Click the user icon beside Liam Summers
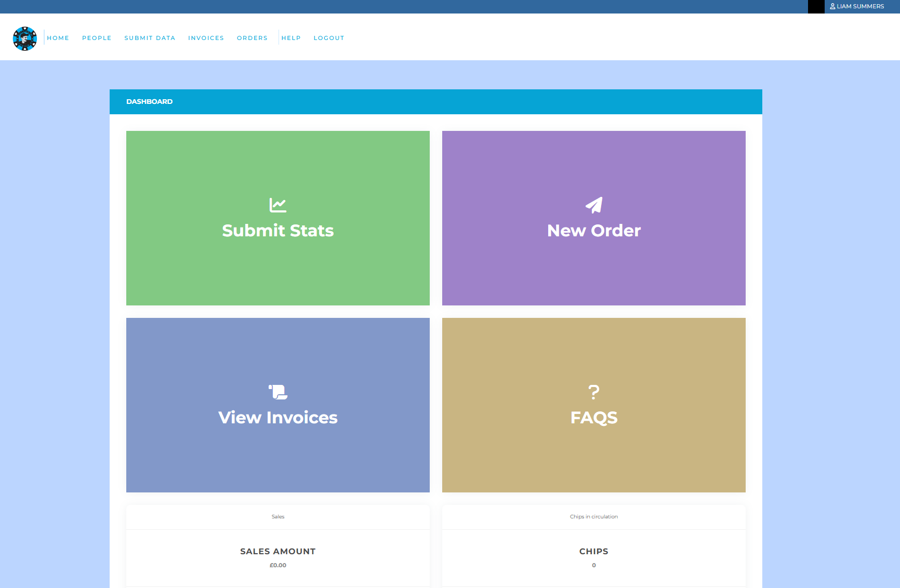This screenshot has height=588, width=900. pos(832,6)
